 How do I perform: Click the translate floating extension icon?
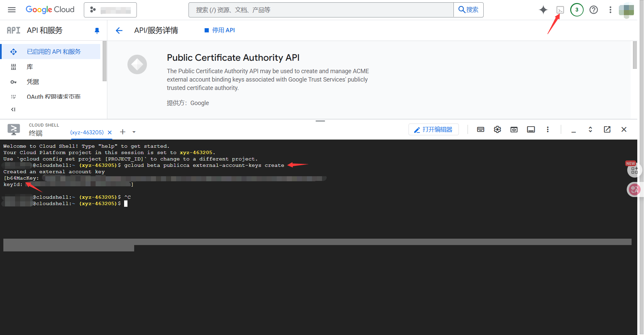click(x=634, y=190)
